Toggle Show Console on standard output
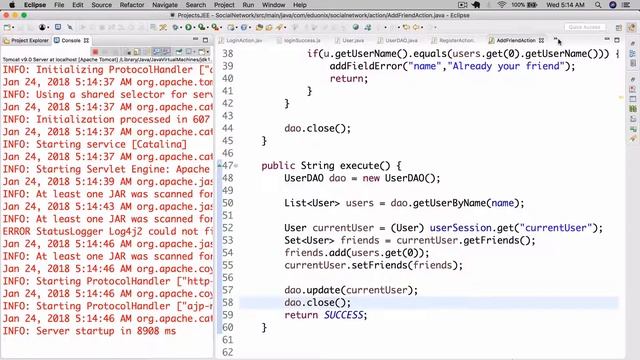640x360 pixels. [x=156, y=52]
